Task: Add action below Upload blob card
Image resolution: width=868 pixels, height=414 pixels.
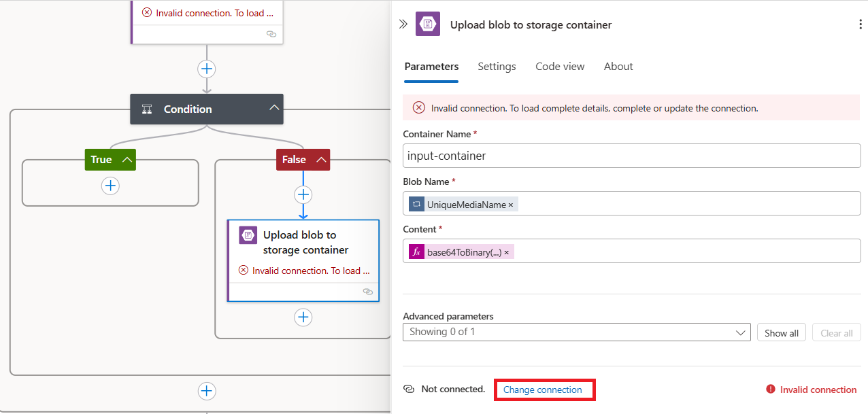Action: [x=303, y=317]
